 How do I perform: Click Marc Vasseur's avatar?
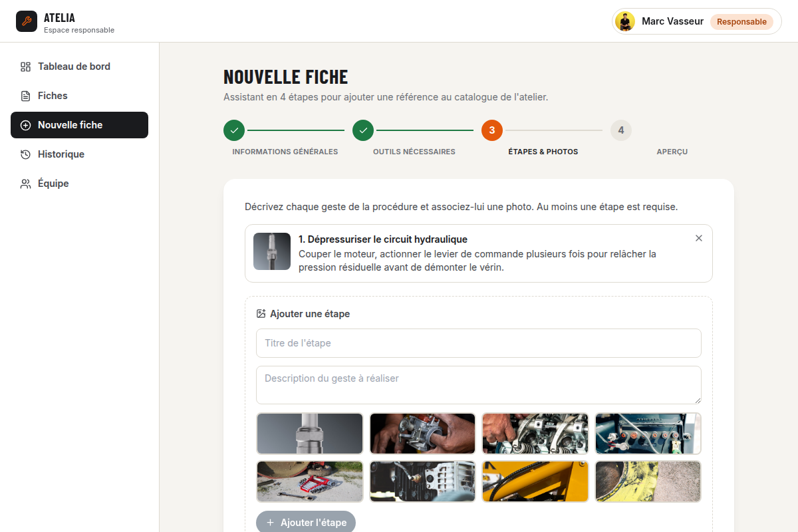click(625, 21)
